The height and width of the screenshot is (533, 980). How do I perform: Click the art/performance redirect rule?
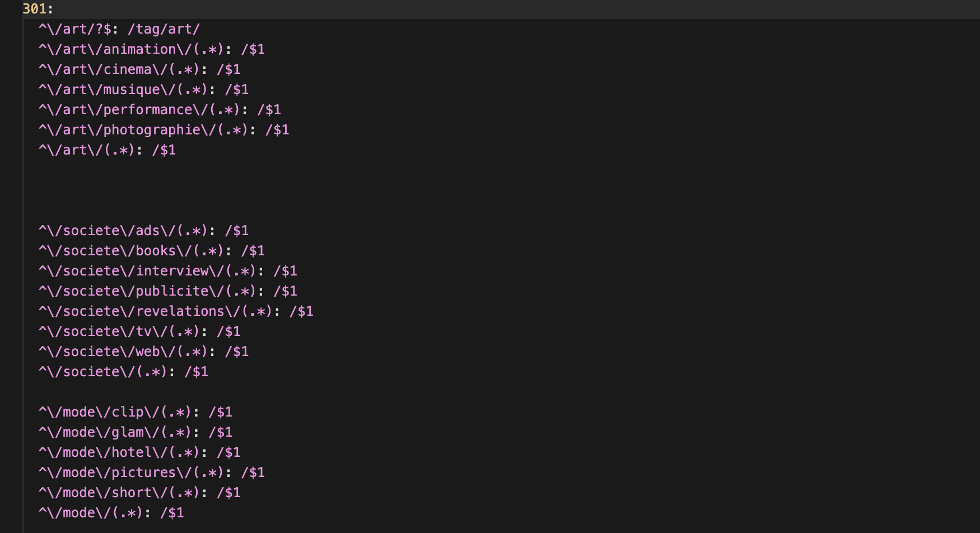pyautogui.click(x=159, y=110)
